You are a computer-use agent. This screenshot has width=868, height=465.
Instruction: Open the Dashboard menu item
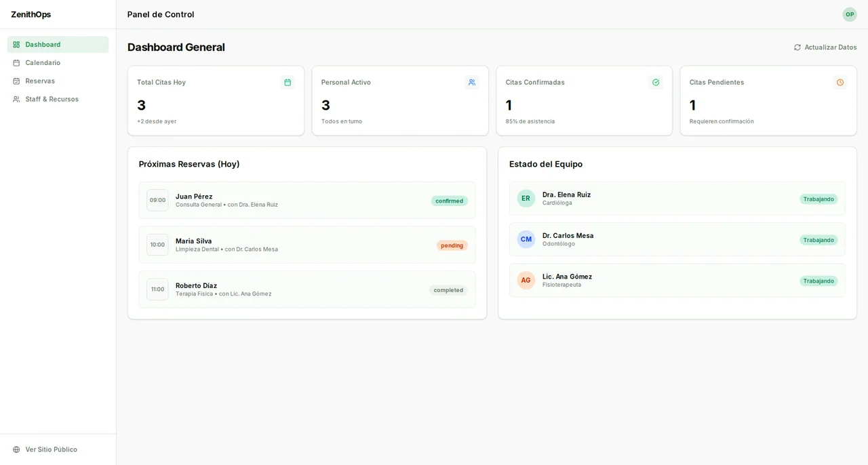(x=58, y=45)
